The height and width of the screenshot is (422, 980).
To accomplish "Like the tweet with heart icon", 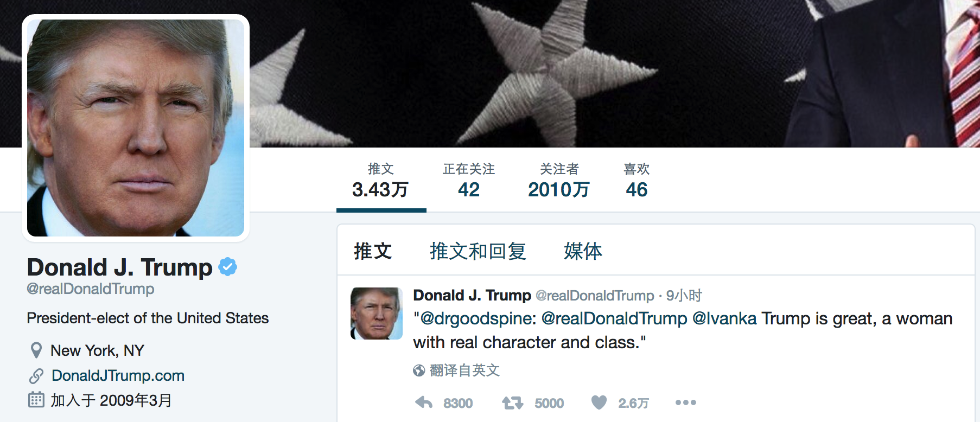I will 599,402.
